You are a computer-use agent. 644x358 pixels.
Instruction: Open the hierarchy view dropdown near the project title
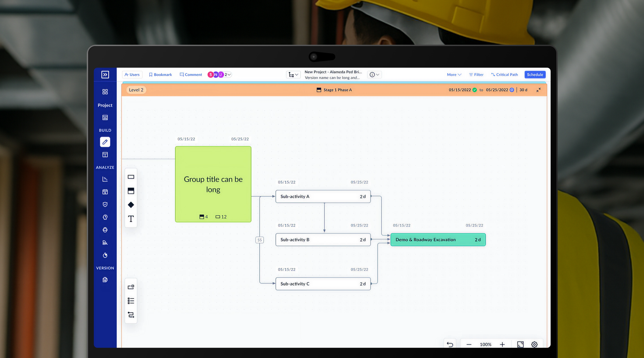tap(293, 74)
